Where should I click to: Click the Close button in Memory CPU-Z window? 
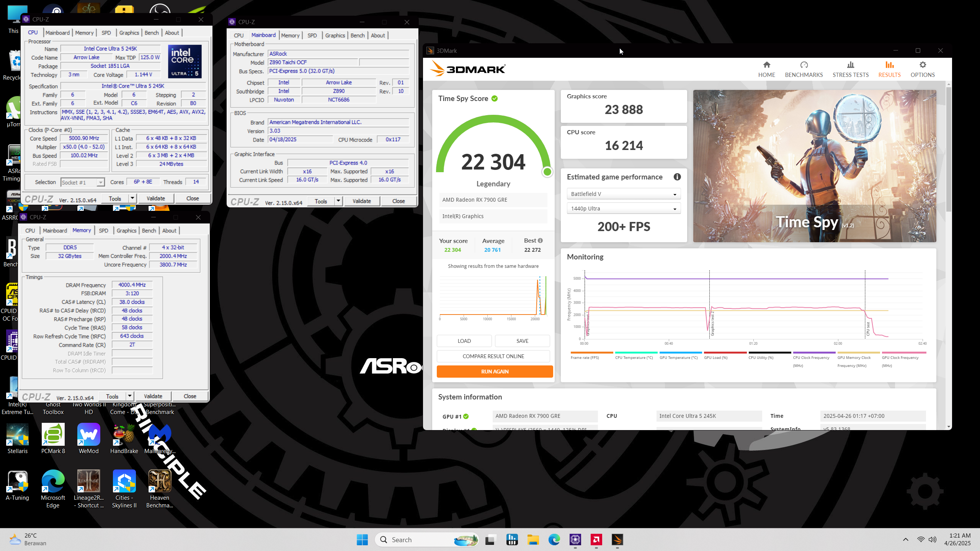(190, 396)
